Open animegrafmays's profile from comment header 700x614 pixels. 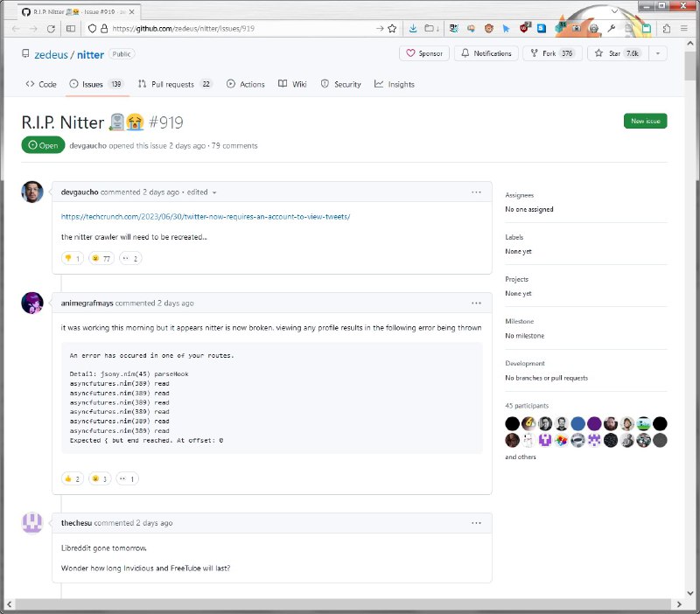pyautogui.click(x=87, y=304)
